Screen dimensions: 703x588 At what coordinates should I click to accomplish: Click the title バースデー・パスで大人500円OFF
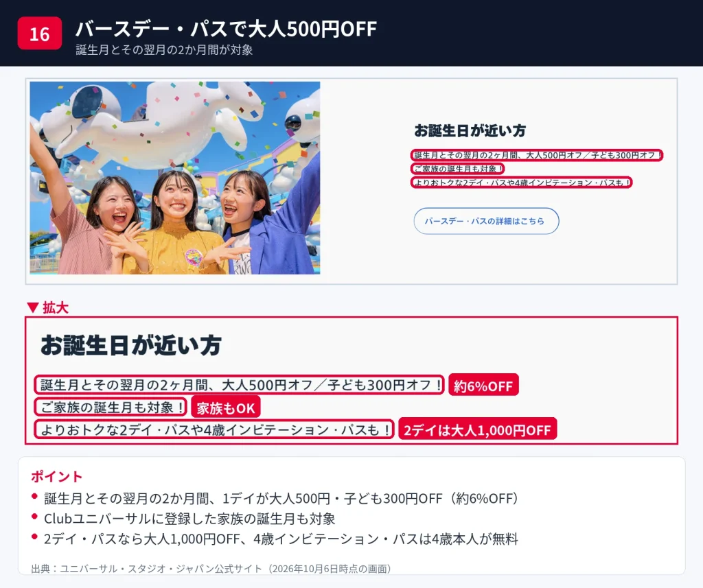point(226,29)
